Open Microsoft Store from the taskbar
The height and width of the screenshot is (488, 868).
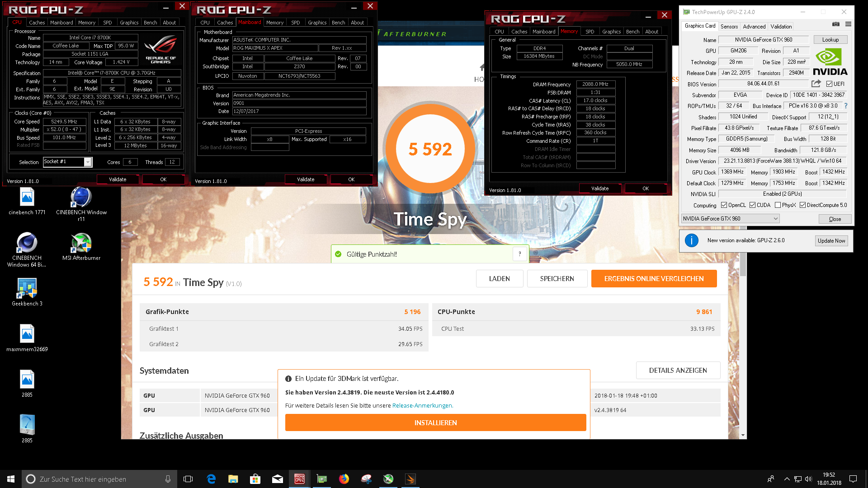pyautogui.click(x=255, y=479)
